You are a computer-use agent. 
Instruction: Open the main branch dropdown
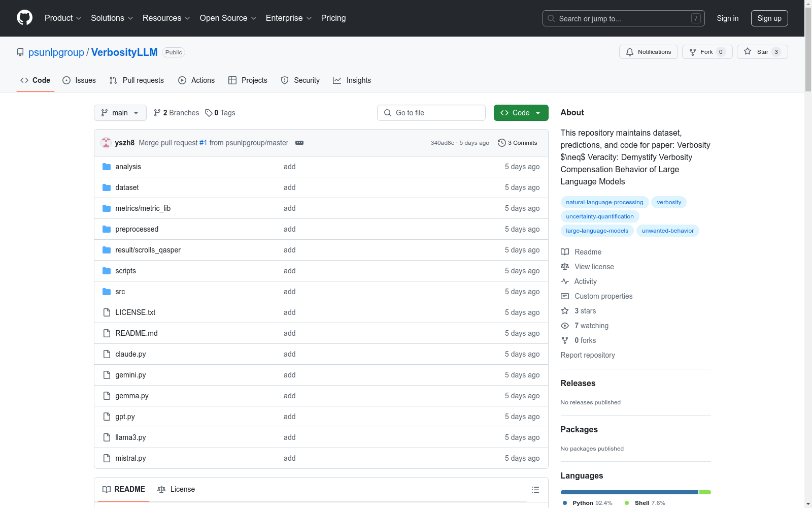(x=120, y=113)
